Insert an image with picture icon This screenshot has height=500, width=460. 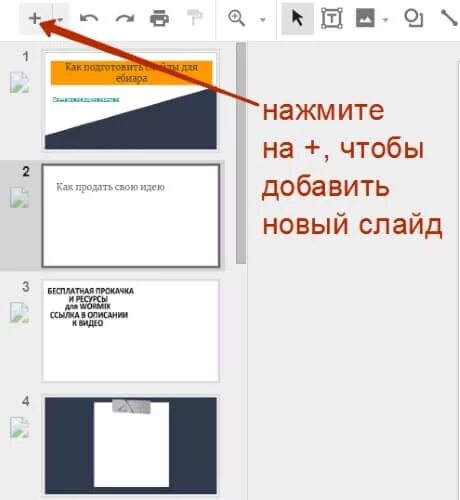point(365,18)
